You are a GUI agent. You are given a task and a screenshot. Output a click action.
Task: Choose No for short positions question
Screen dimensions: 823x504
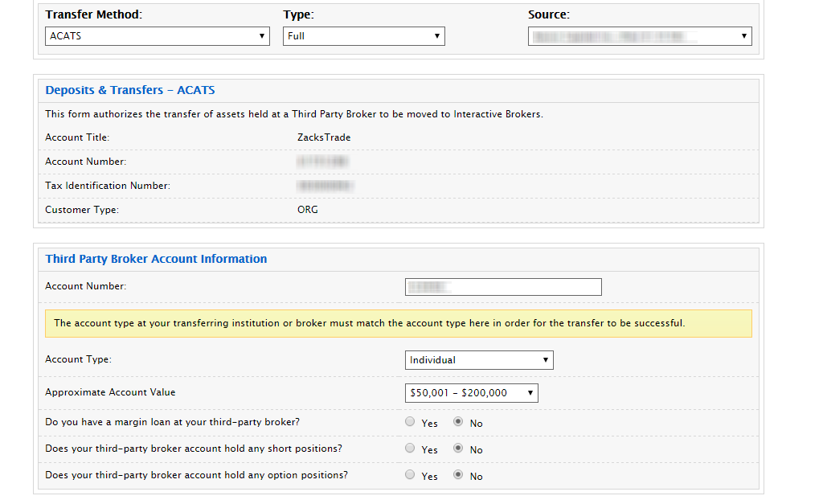coord(458,449)
